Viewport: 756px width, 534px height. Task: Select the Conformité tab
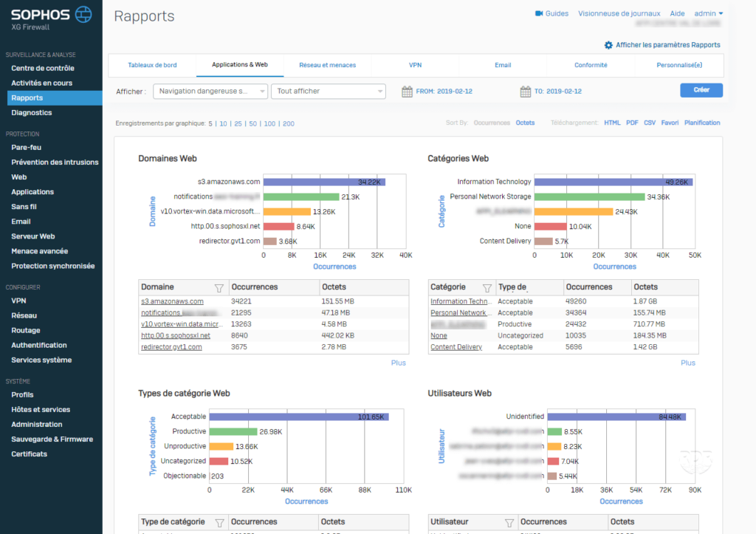pos(591,65)
